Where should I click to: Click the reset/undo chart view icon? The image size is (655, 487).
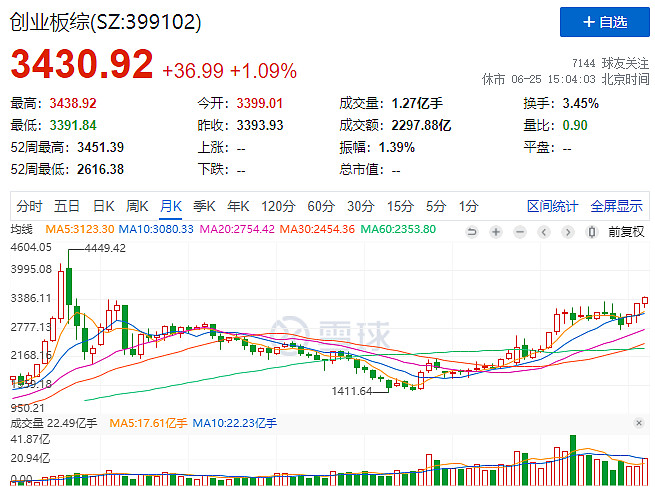[472, 232]
